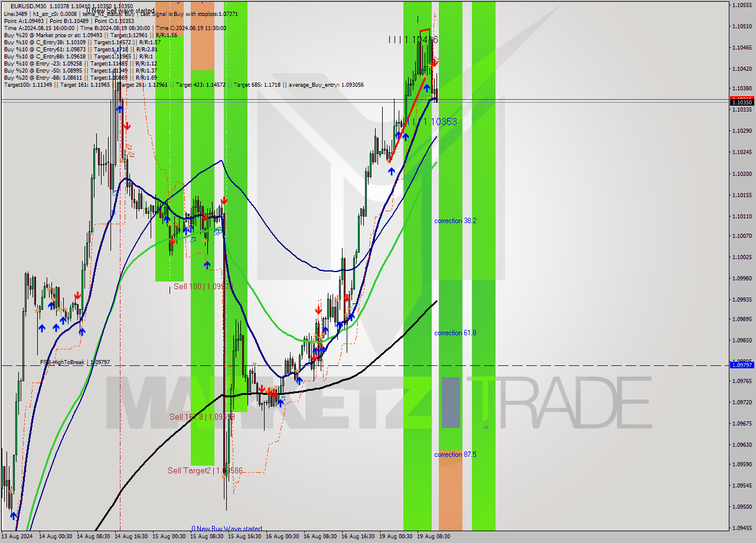Click the 1.09935 price axis value
The height and width of the screenshot is (543, 756).
click(742, 300)
